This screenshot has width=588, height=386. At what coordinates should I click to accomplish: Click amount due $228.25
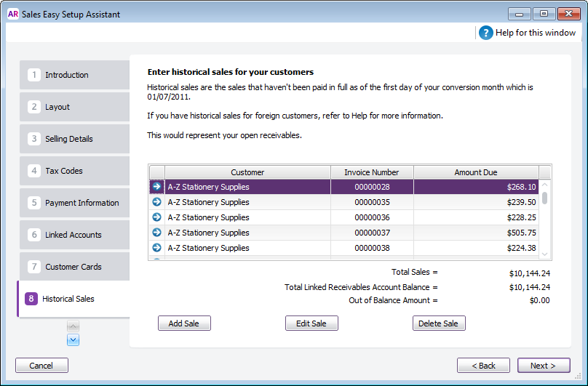[521, 217]
